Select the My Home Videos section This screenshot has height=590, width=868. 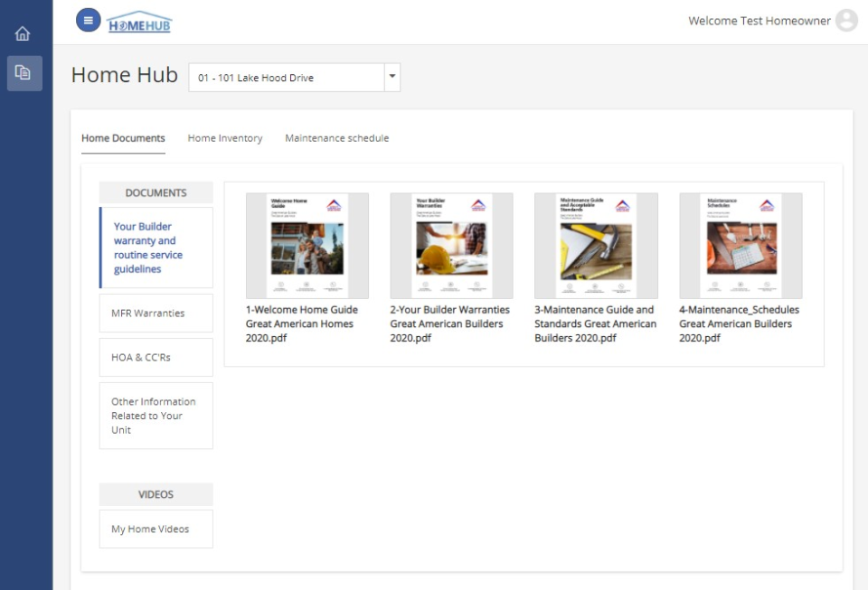click(154, 529)
